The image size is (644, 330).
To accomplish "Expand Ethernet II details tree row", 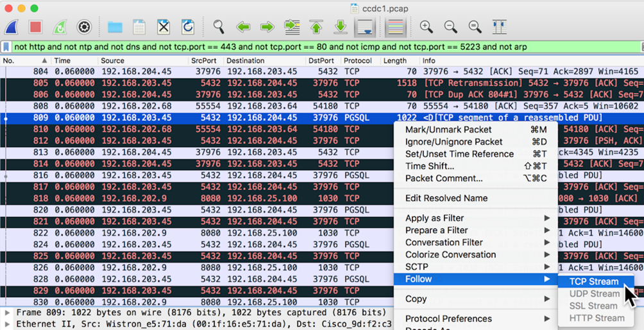I will point(8,324).
